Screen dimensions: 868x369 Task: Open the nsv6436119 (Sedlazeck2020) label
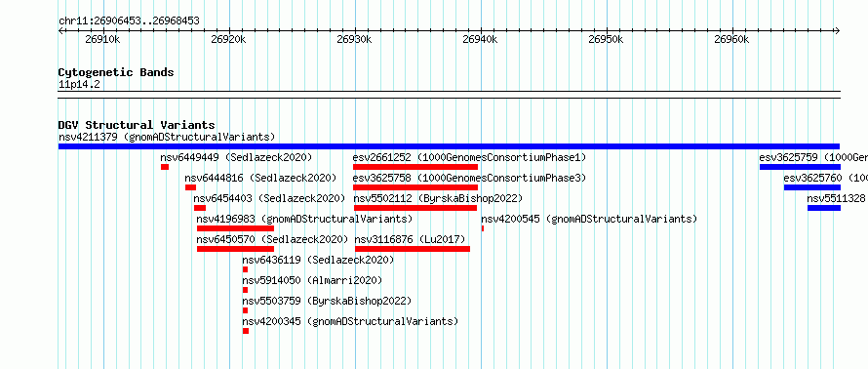pyautogui.click(x=318, y=260)
